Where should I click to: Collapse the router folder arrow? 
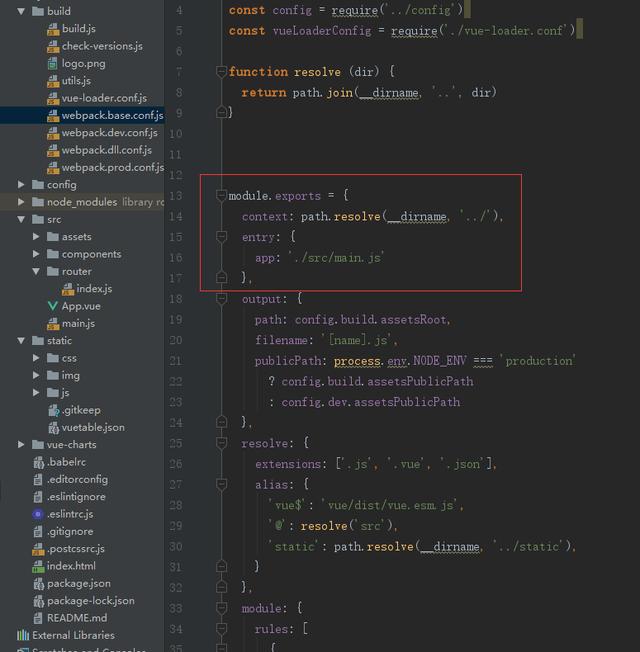point(36,271)
